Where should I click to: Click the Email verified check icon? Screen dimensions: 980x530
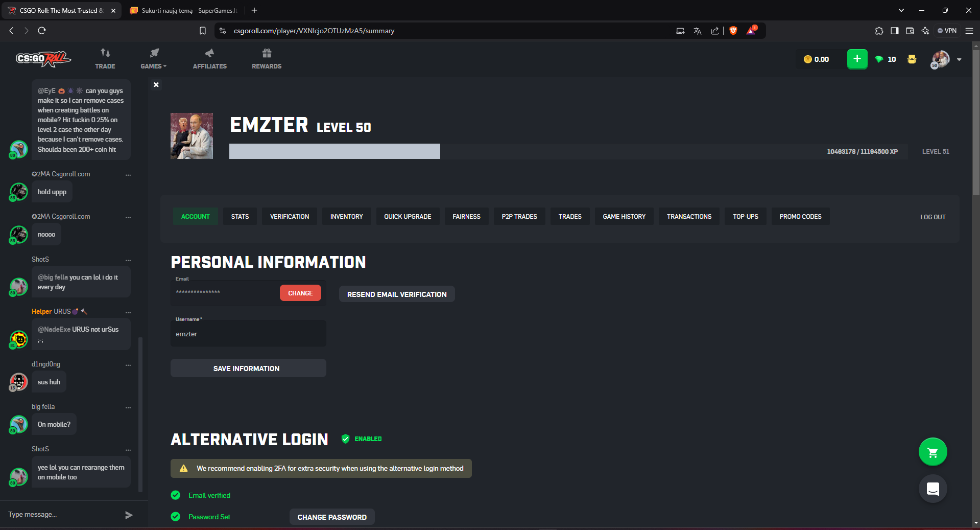[x=176, y=495]
